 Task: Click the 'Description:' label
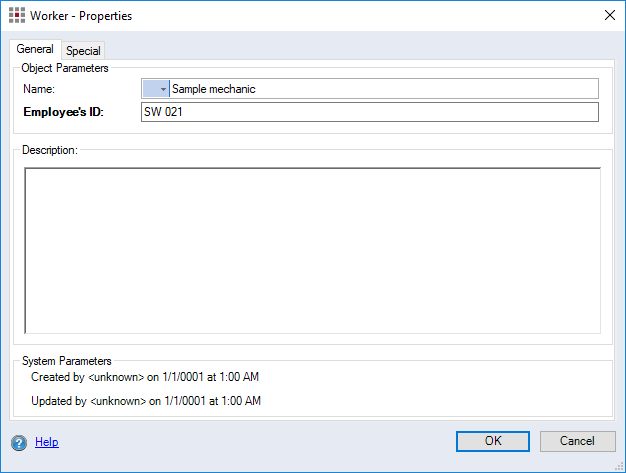click(49, 150)
